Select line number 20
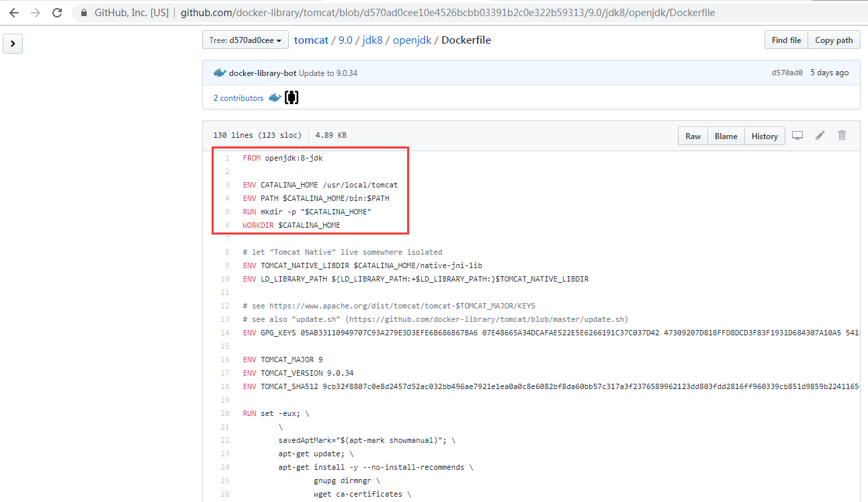 pos(226,413)
